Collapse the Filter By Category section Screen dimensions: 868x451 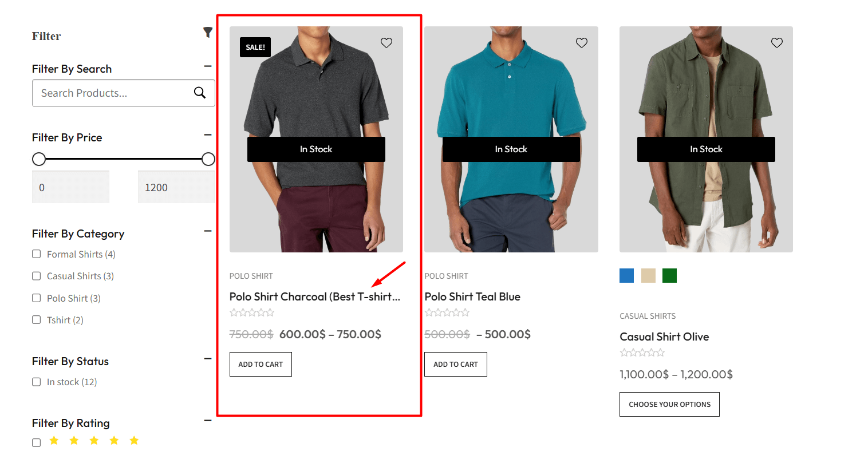point(207,231)
